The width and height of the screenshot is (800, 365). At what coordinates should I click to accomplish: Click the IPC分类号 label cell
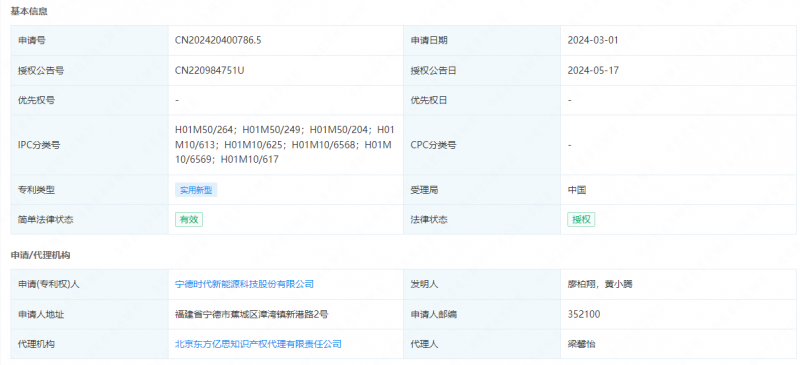coord(89,145)
